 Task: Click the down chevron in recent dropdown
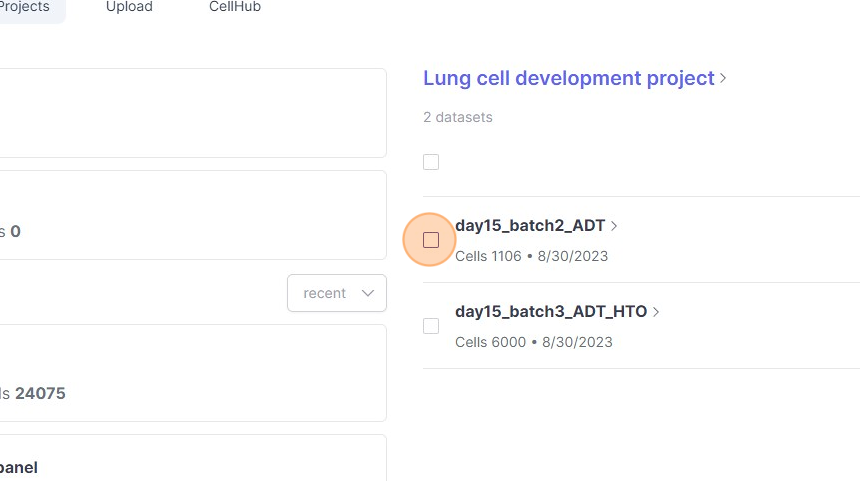coord(368,293)
